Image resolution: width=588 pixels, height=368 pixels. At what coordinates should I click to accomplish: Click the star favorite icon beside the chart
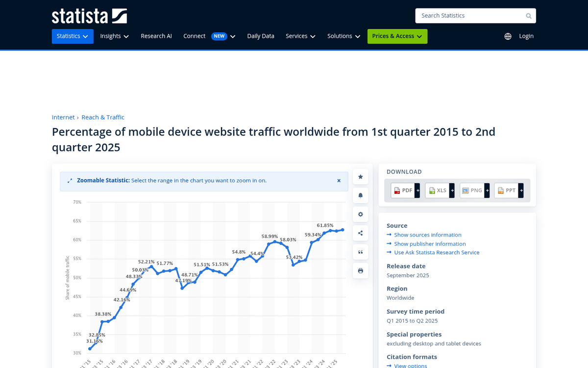click(360, 177)
